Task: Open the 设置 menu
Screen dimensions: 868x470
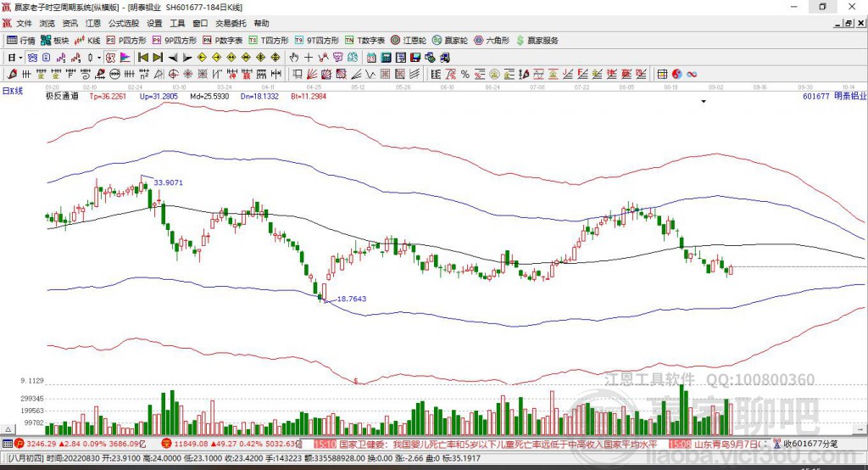Action: [154, 23]
